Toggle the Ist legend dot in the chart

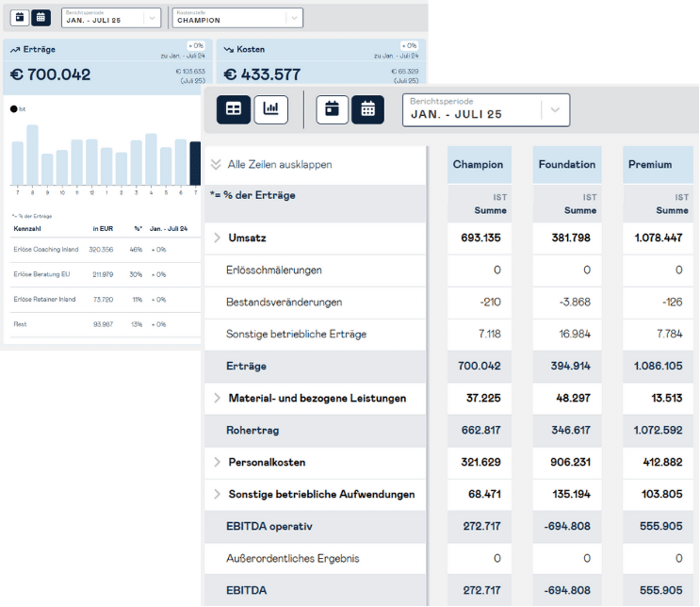(13, 109)
